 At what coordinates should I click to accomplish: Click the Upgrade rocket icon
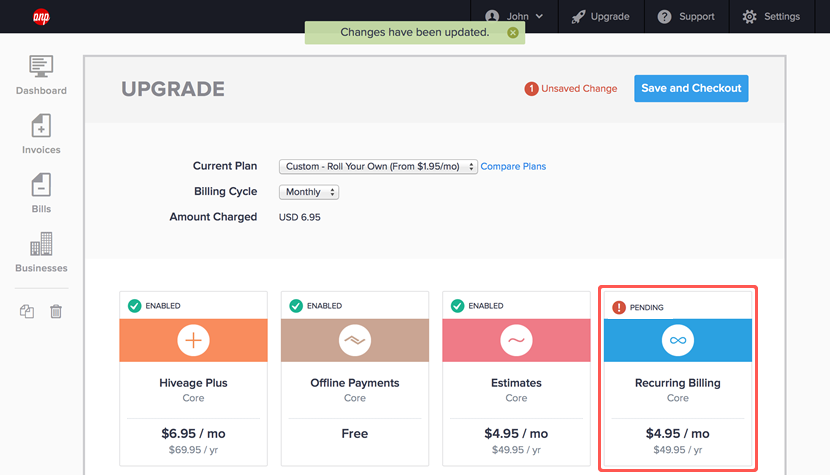coord(578,16)
